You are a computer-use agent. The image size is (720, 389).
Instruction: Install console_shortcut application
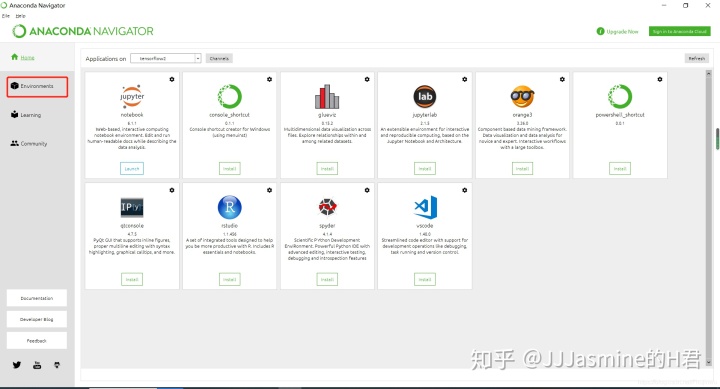coord(230,169)
